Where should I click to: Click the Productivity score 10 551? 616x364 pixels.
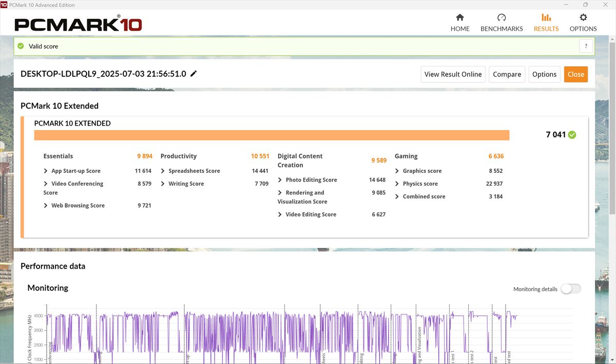click(260, 156)
